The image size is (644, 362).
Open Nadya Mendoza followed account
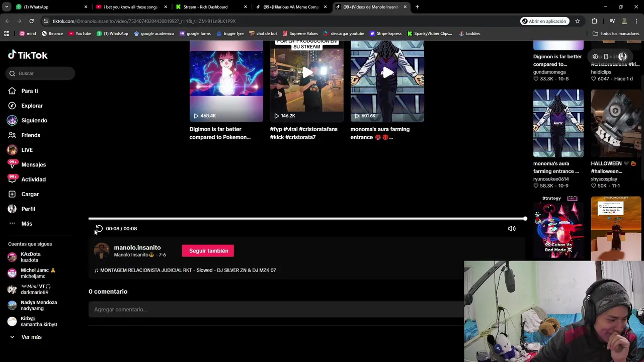click(32, 305)
